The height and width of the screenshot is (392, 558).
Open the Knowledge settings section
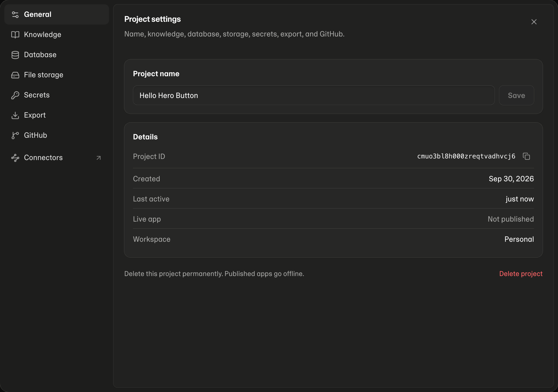(x=43, y=35)
